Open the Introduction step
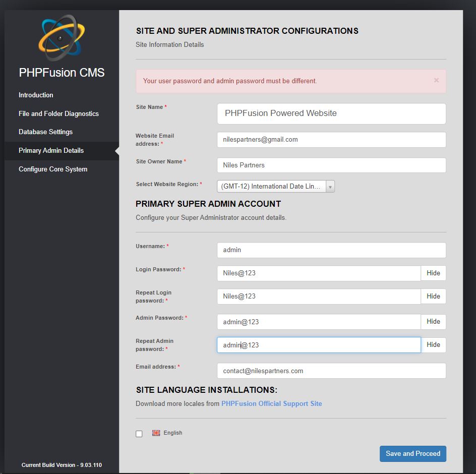This screenshot has height=474, width=476. [36, 95]
